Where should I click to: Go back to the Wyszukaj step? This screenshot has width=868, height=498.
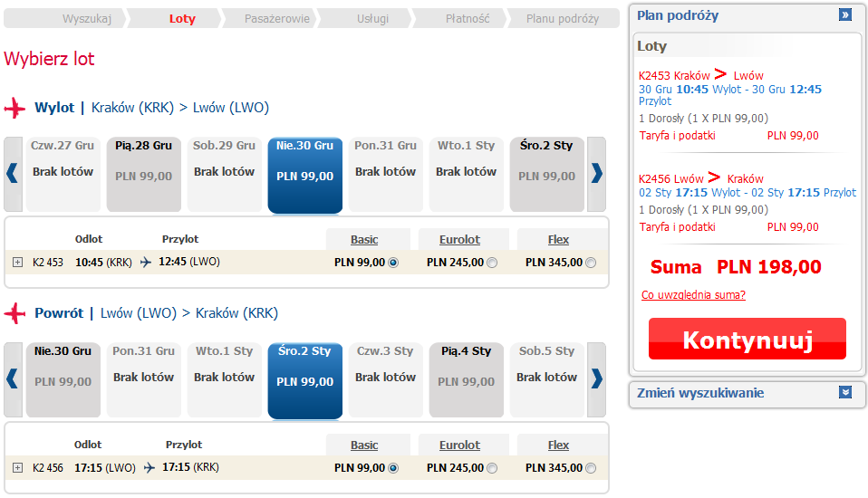[87, 19]
